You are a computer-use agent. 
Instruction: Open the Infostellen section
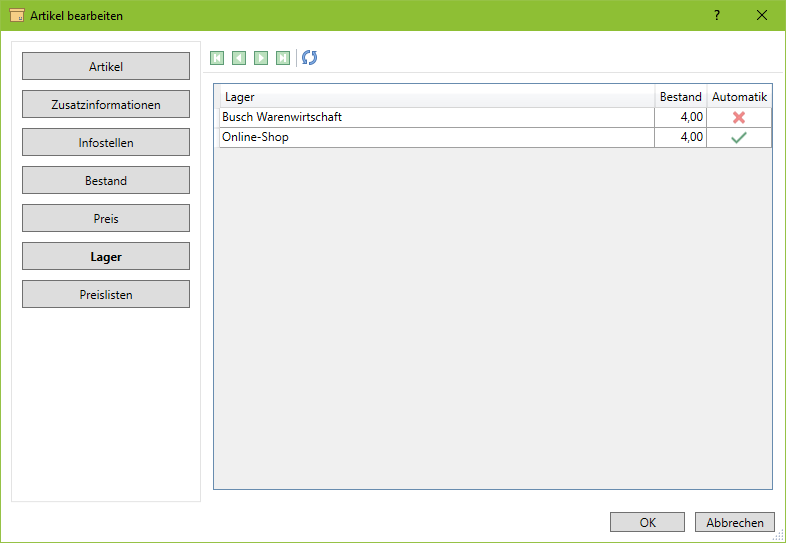point(106,143)
